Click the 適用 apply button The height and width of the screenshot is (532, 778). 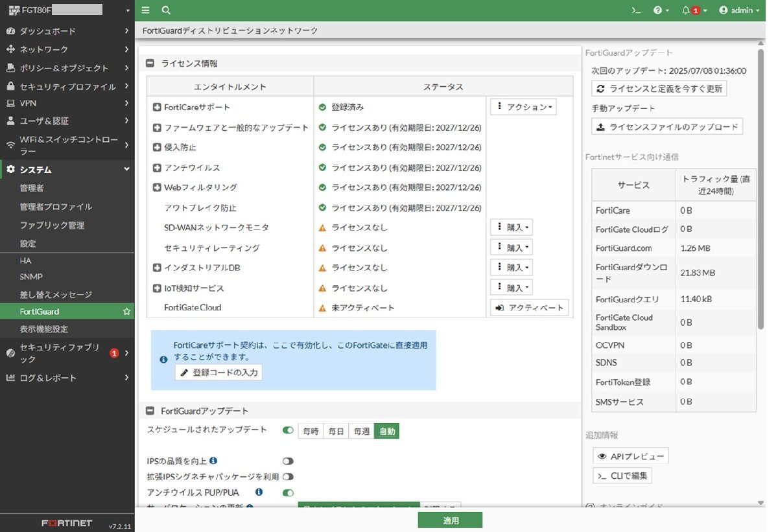click(x=450, y=520)
